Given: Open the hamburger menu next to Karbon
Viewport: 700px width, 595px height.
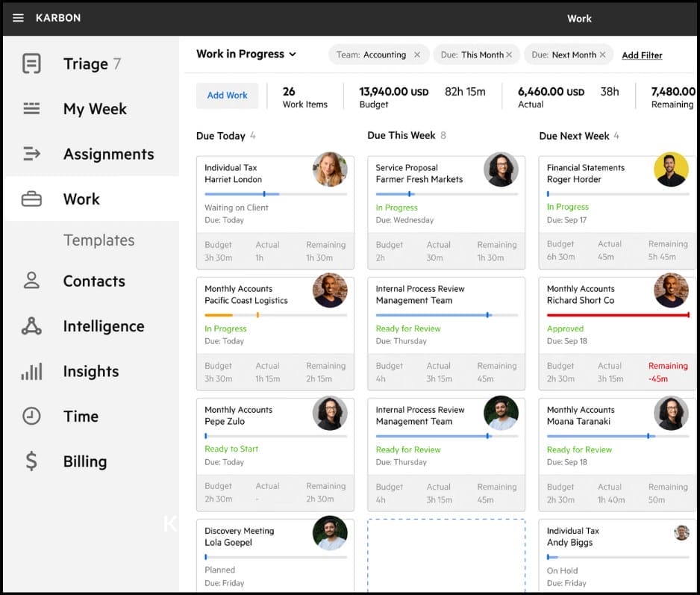Looking at the screenshot, I should point(19,18).
